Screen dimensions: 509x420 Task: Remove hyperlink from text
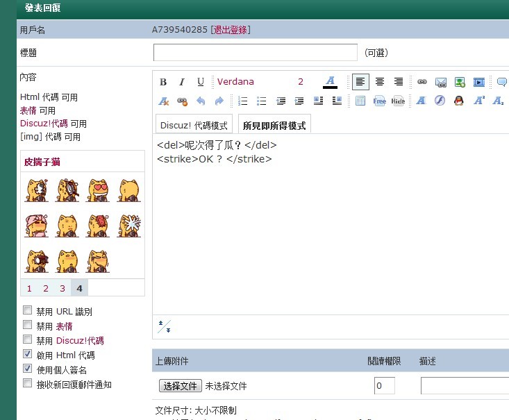pyautogui.click(x=182, y=101)
